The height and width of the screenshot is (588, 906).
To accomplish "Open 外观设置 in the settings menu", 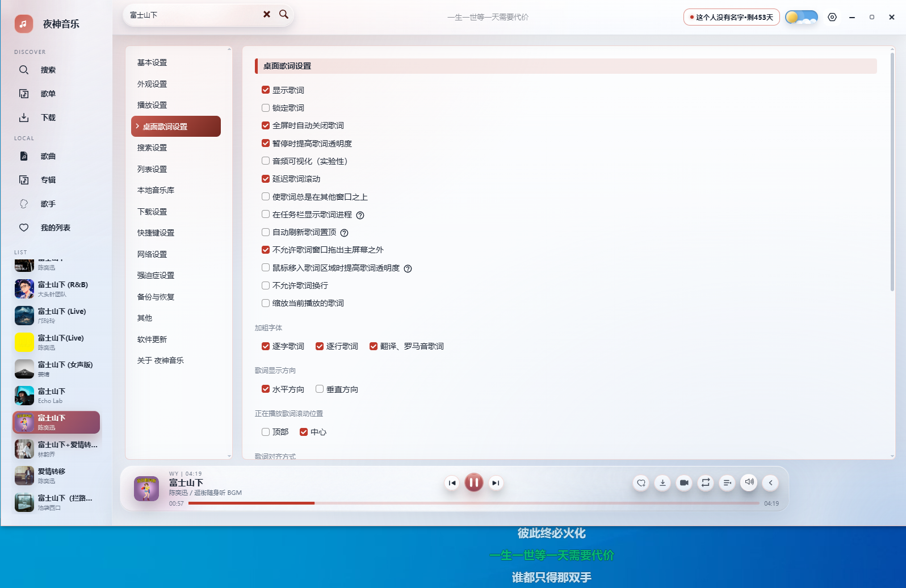I will [152, 84].
